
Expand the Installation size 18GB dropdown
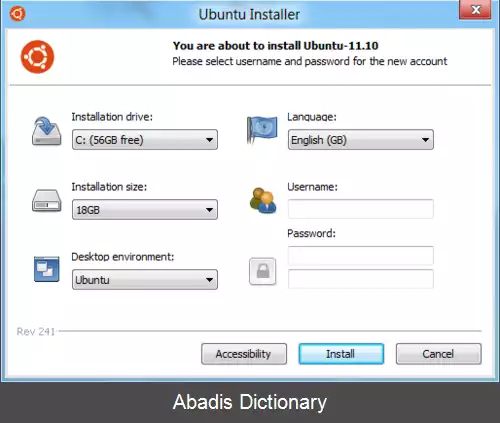(145, 210)
